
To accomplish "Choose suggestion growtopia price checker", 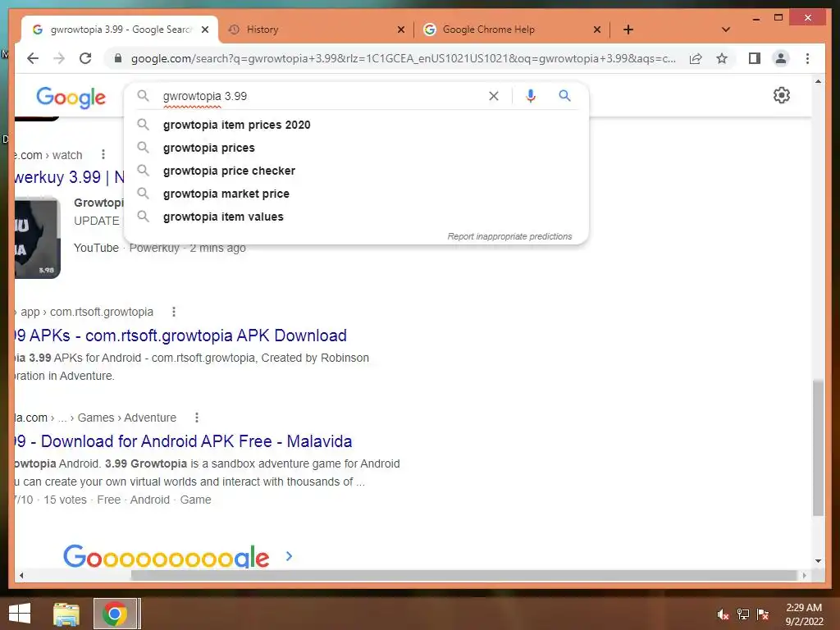I will (356, 171).
